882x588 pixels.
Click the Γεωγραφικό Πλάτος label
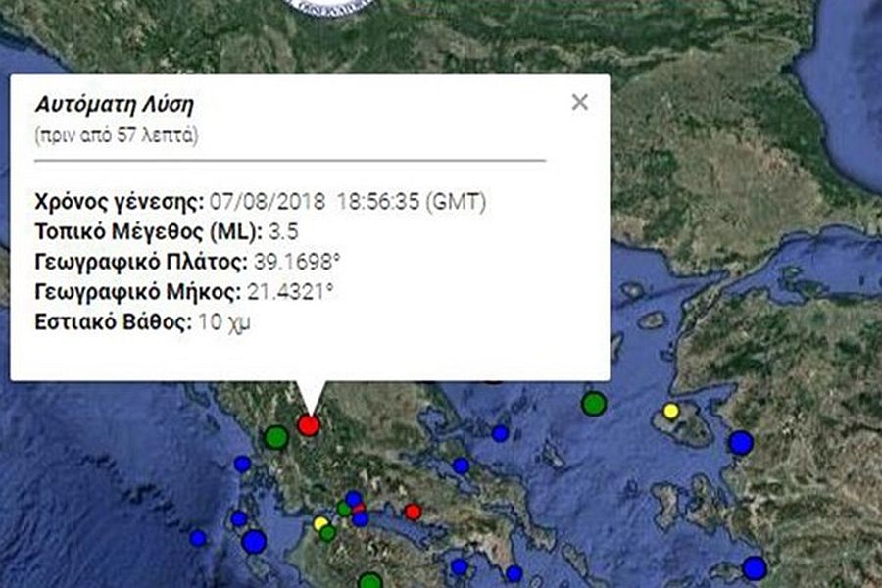coord(141,263)
